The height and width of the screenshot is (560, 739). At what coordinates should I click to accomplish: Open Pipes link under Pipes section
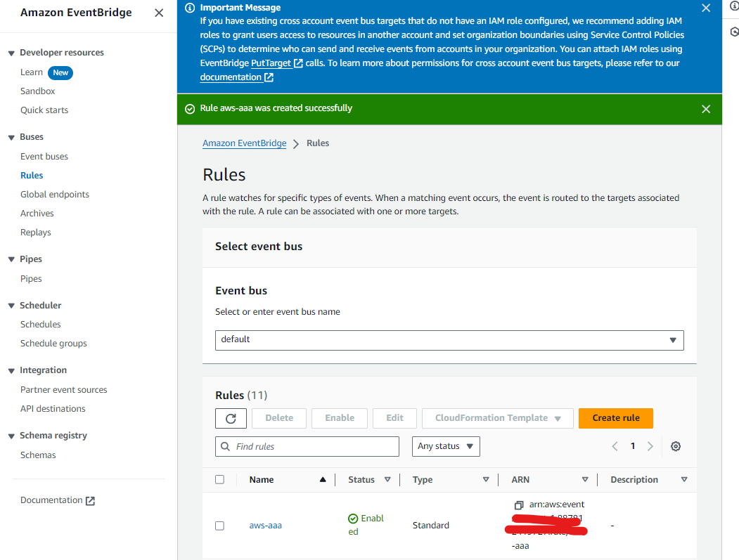point(31,279)
